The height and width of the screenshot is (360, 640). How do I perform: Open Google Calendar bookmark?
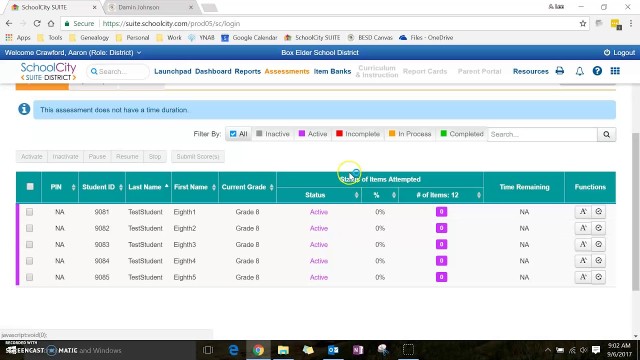pos(249,38)
